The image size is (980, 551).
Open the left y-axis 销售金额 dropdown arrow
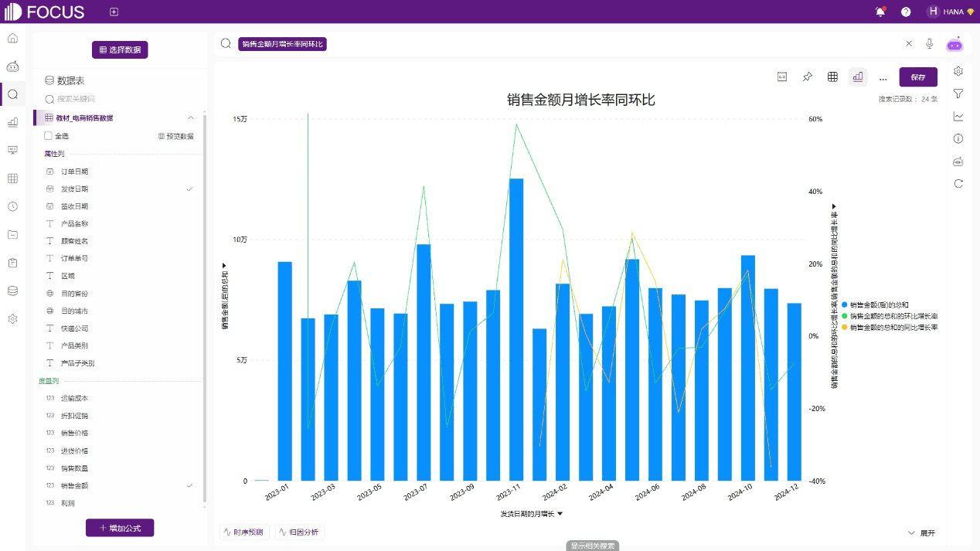pos(224,265)
